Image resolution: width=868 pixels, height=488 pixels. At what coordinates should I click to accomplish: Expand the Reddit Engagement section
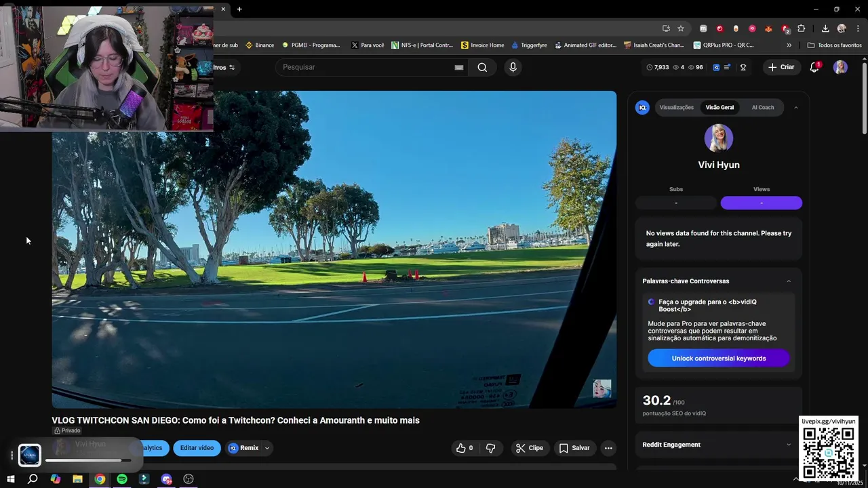coord(789,445)
